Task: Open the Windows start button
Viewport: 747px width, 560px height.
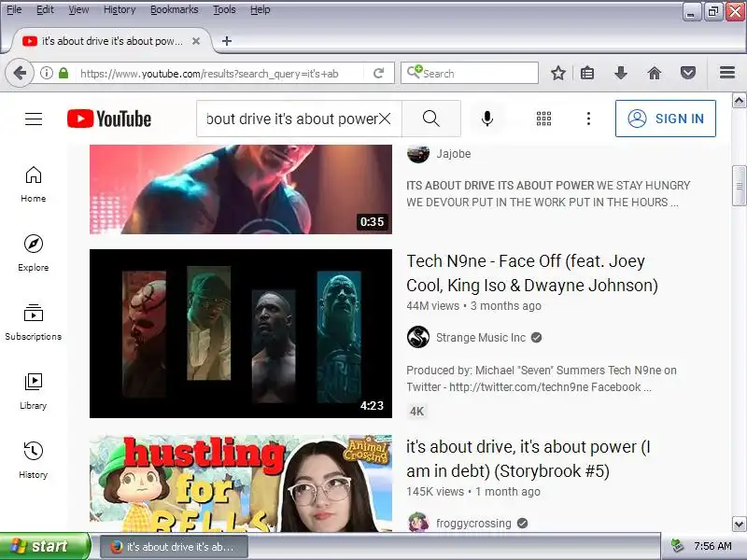Action: pos(45,546)
